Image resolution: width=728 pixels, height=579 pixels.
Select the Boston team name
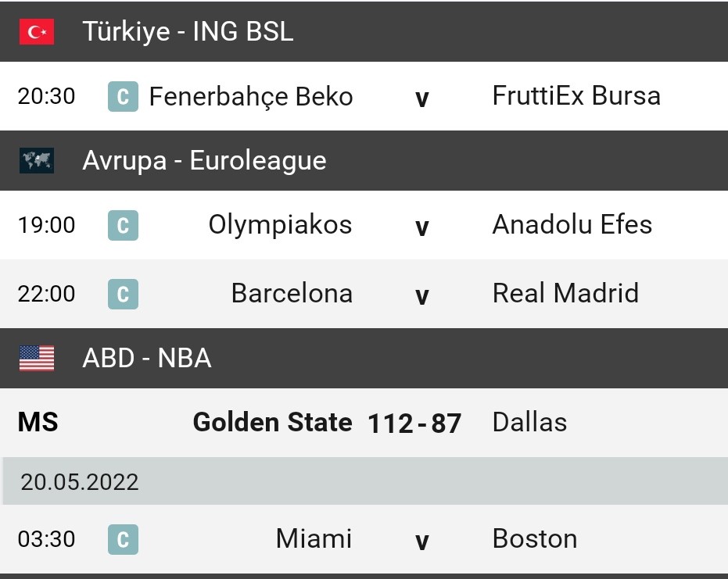coord(535,538)
